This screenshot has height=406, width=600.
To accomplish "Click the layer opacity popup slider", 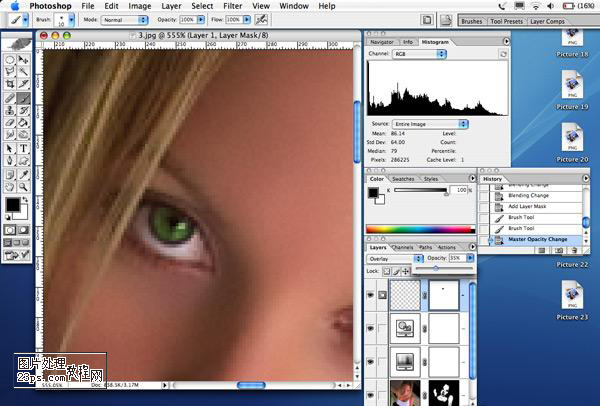I will pyautogui.click(x=436, y=269).
